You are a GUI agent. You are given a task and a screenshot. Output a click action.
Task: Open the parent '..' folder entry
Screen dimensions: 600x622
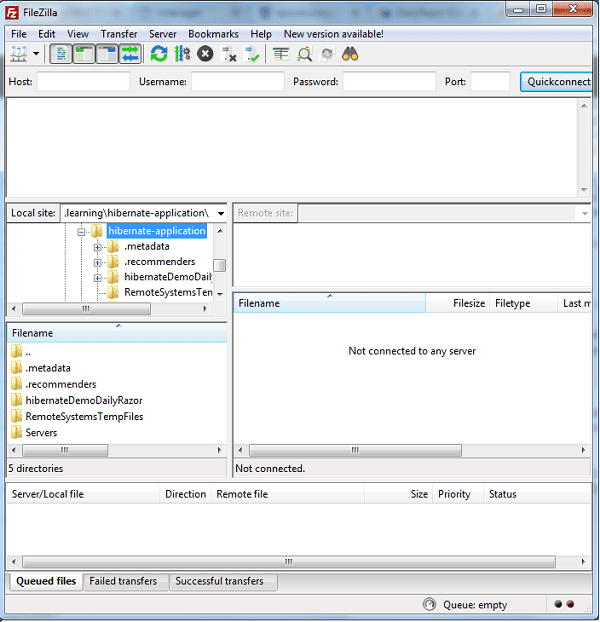pos(28,352)
